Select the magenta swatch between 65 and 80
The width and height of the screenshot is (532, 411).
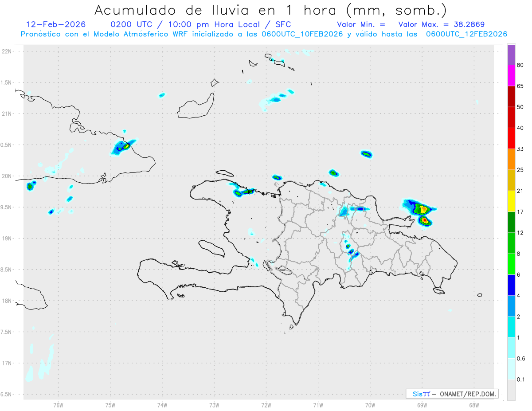click(511, 75)
